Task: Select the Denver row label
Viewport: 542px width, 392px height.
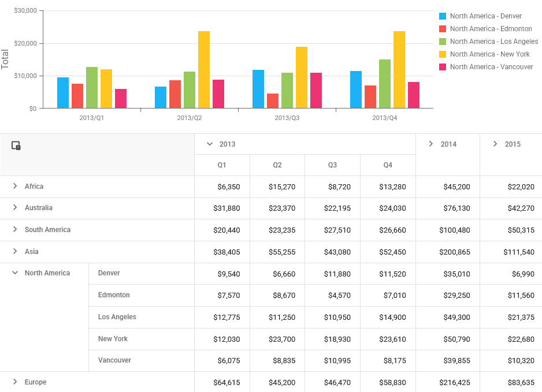Action: click(x=109, y=273)
